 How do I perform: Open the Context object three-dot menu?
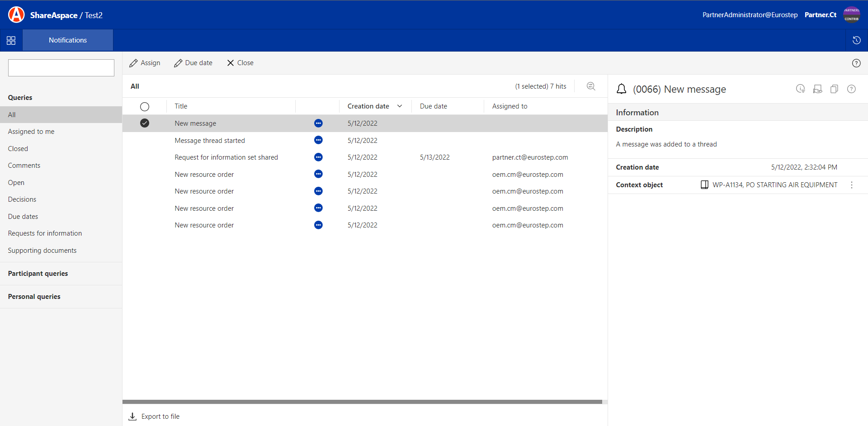(x=852, y=185)
